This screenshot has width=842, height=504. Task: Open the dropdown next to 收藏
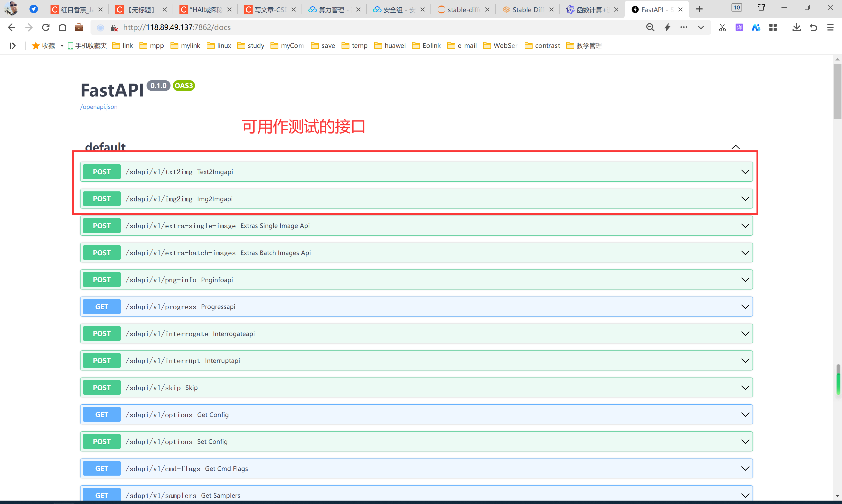(62, 46)
